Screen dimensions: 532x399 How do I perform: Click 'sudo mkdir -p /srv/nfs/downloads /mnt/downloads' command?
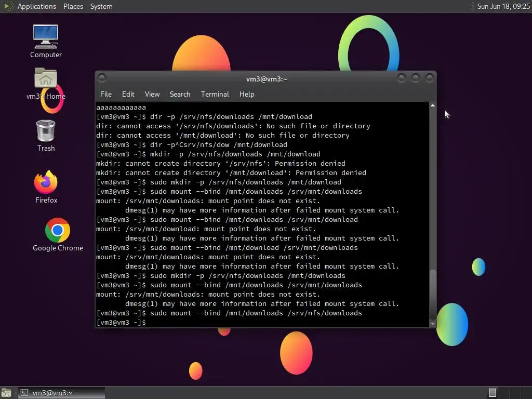pos(248,275)
